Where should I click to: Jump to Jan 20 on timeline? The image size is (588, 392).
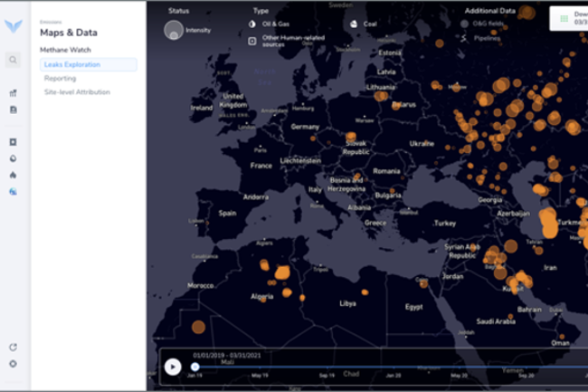pos(394,376)
